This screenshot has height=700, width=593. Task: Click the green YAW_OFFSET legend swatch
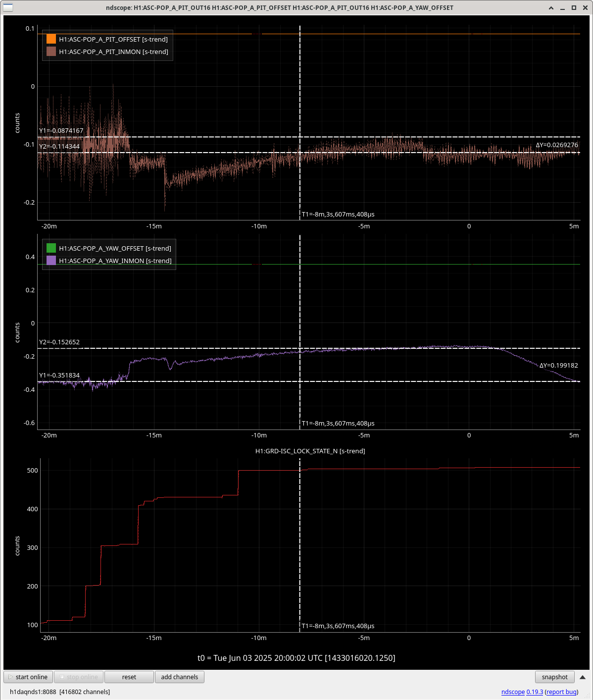pyautogui.click(x=51, y=248)
